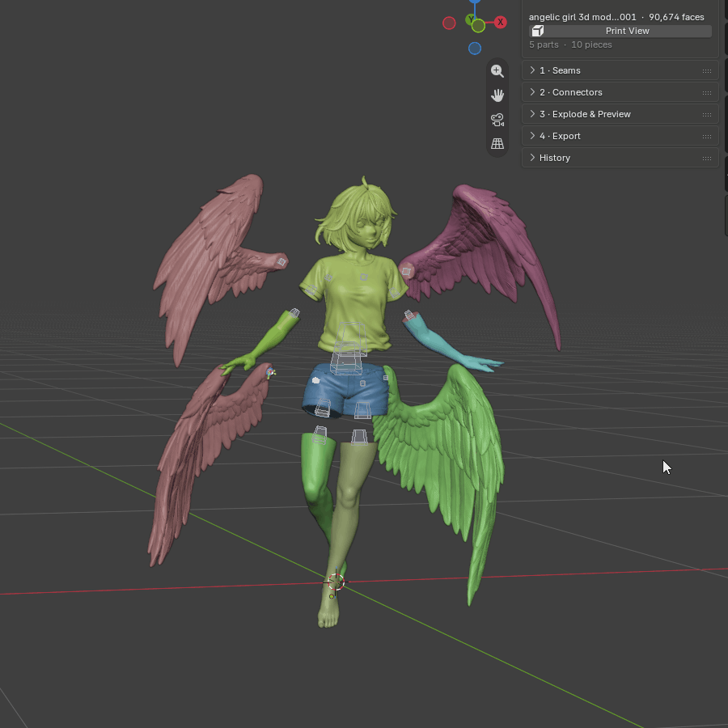Expand the History panel
Screen dimensions: 728x728
pos(620,158)
